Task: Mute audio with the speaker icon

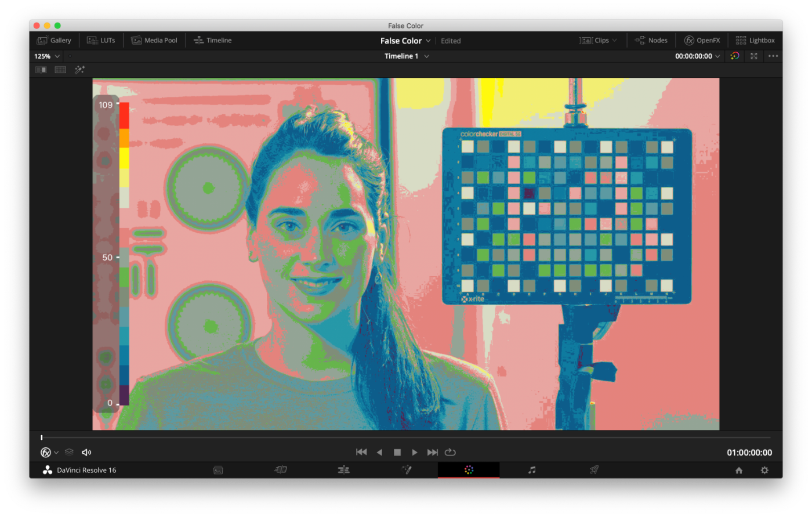Action: pyautogui.click(x=86, y=453)
